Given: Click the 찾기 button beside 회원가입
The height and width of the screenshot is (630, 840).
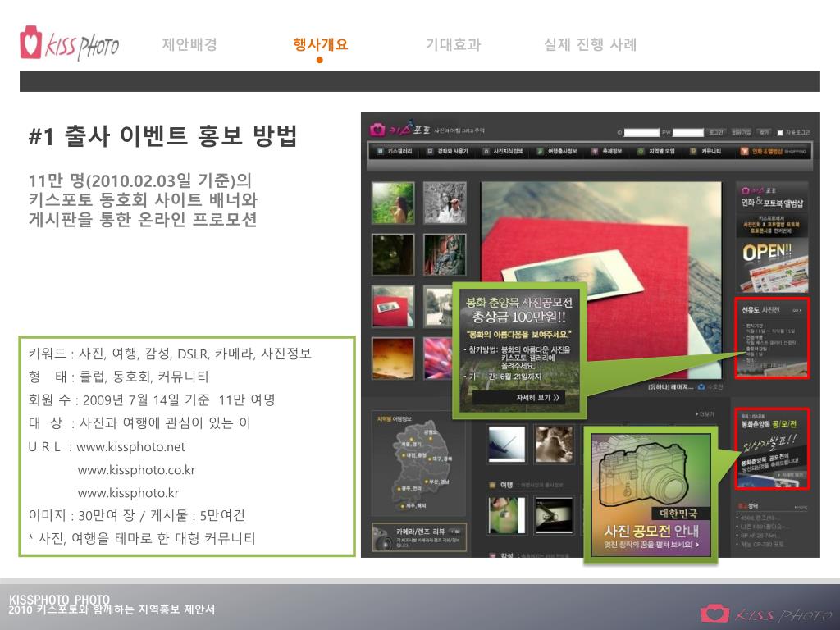Looking at the screenshot, I should pos(764,132).
